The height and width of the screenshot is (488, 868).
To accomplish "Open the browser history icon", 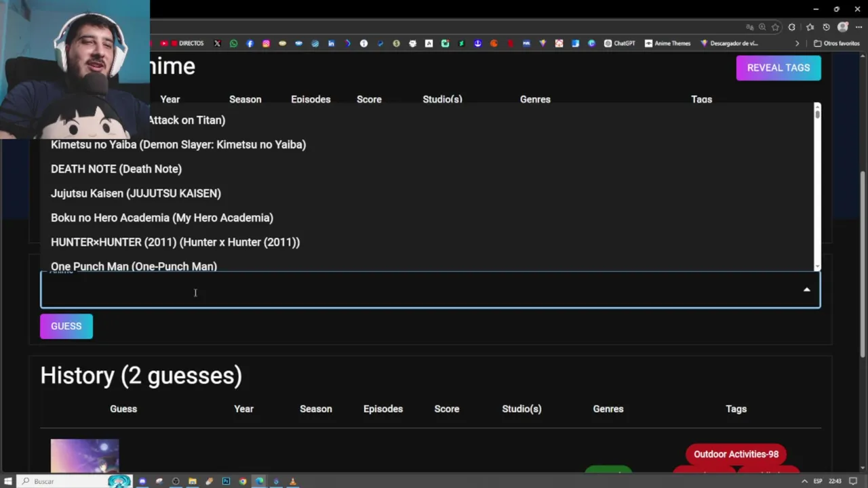I will [x=826, y=27].
